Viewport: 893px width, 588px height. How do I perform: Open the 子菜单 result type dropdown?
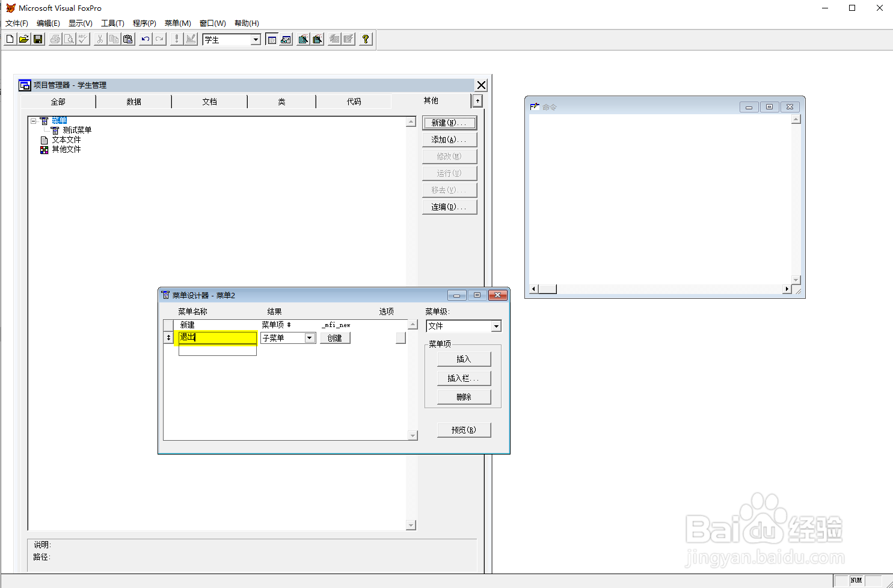coord(310,338)
